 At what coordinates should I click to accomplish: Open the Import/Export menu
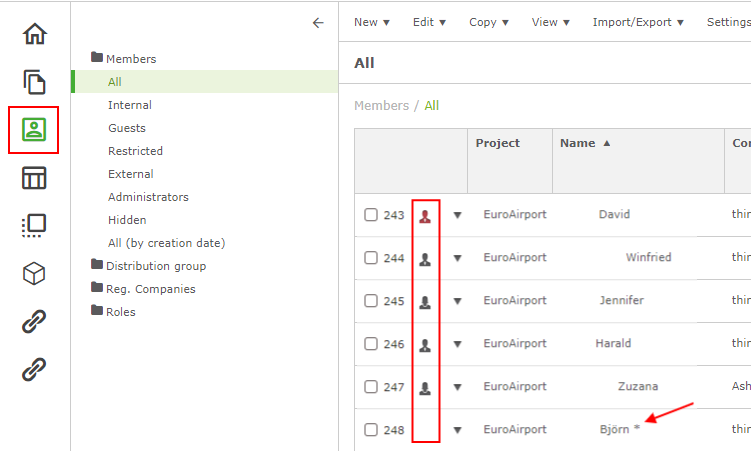(638, 22)
